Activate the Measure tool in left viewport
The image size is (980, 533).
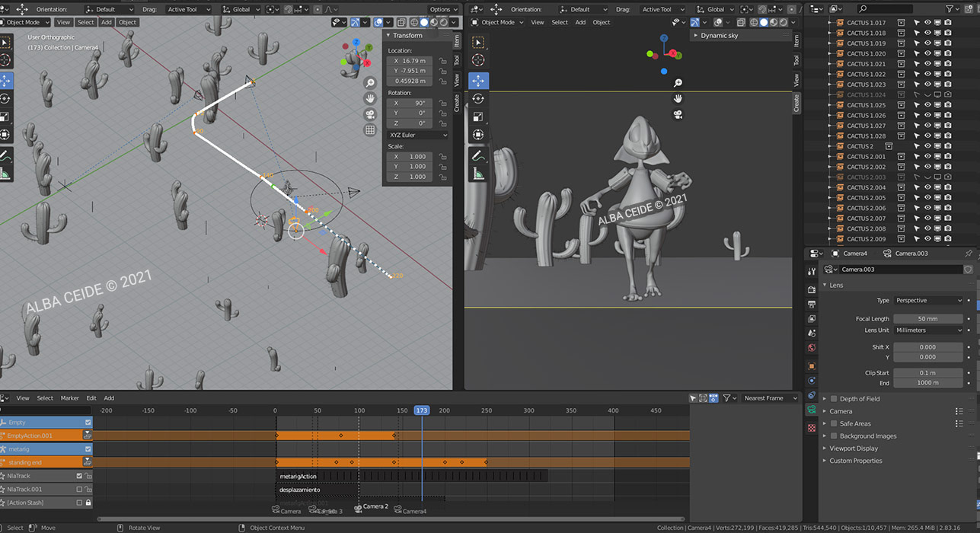coord(5,174)
